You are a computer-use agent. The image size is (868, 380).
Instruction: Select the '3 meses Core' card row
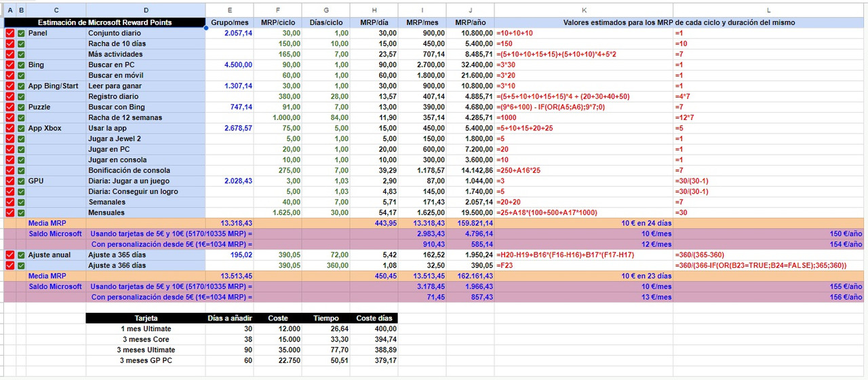pos(146,339)
